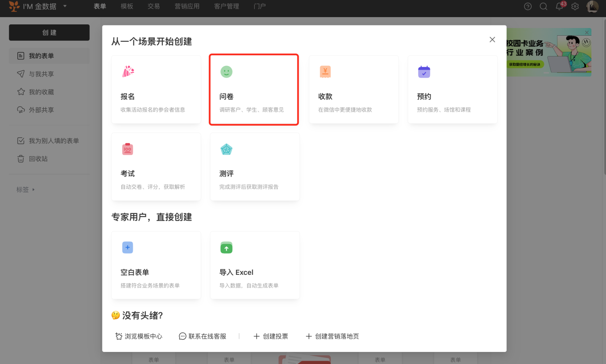Click the 我的表单 form icon in sidebar
Image resolution: width=606 pixels, height=364 pixels.
(x=21, y=56)
